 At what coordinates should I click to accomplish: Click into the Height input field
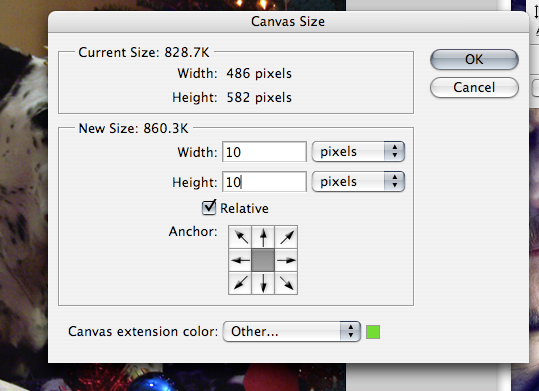point(264,182)
